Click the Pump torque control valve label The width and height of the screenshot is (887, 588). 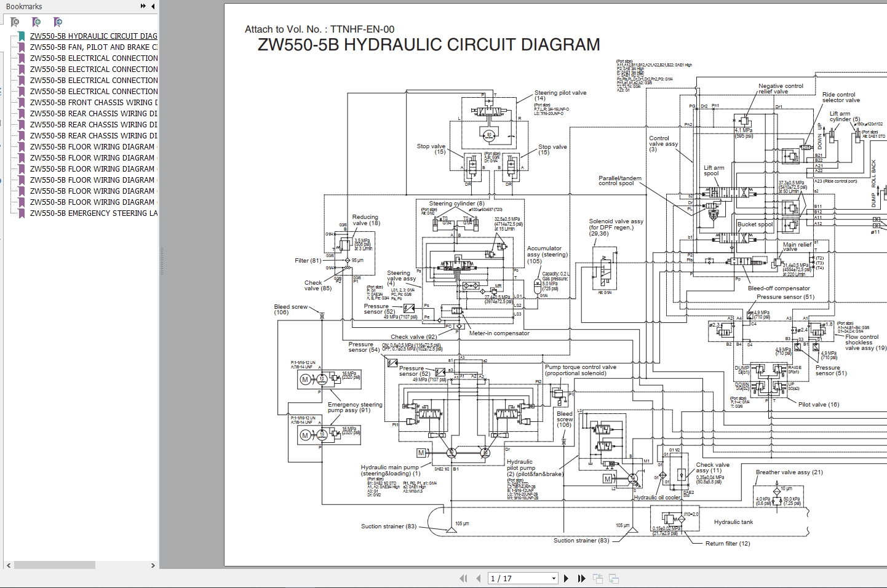(580, 370)
